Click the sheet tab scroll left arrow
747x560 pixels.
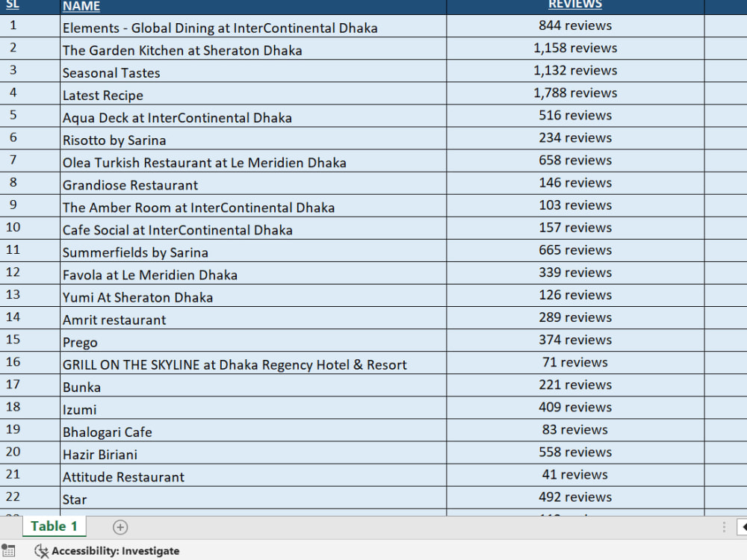coord(743,527)
